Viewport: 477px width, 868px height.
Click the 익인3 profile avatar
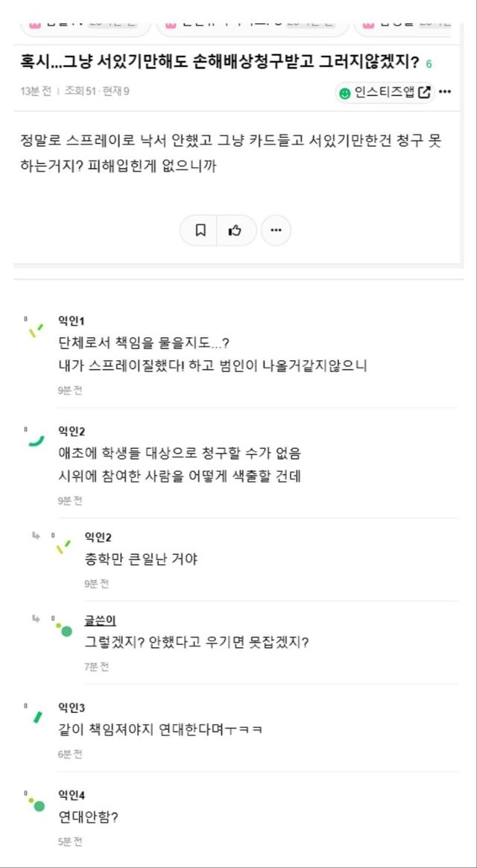point(35,716)
